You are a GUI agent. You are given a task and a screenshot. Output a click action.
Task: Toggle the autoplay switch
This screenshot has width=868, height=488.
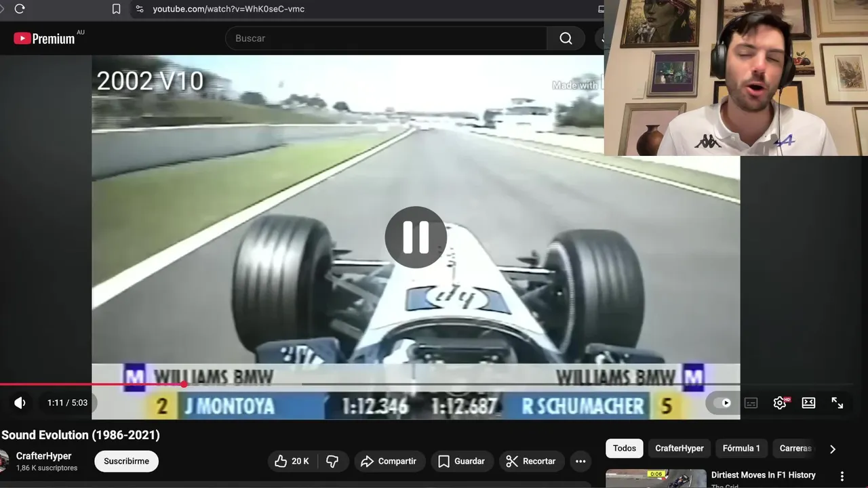[x=722, y=403]
